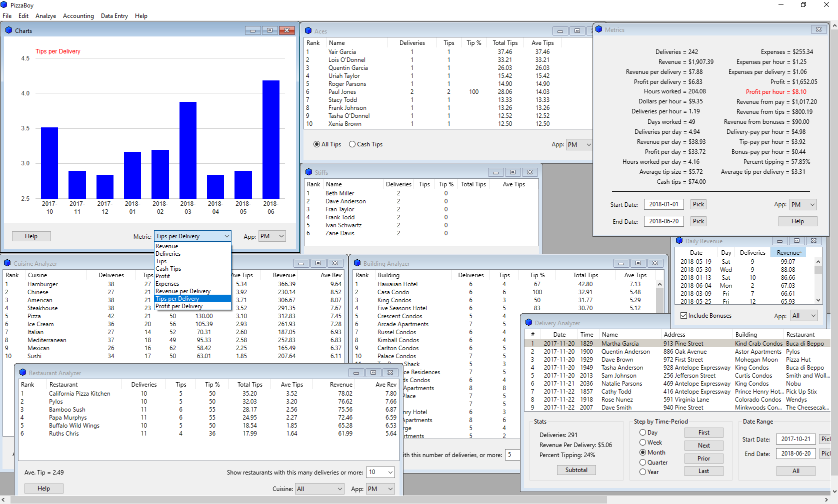
Task: Click the Daily Revenue table vertical scrollbar
Action: coord(818,281)
